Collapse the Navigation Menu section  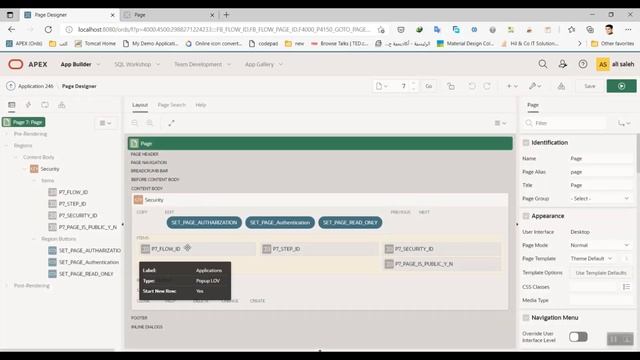(x=526, y=318)
